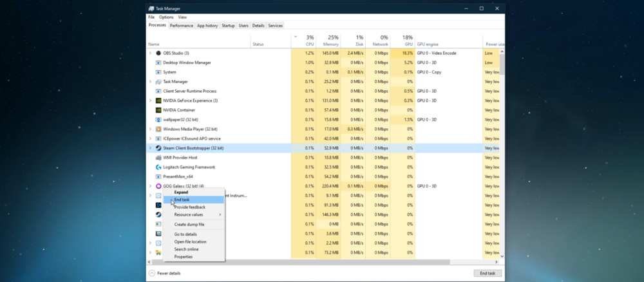
Task: Expand the OBS Studio process group
Action: [x=151, y=53]
